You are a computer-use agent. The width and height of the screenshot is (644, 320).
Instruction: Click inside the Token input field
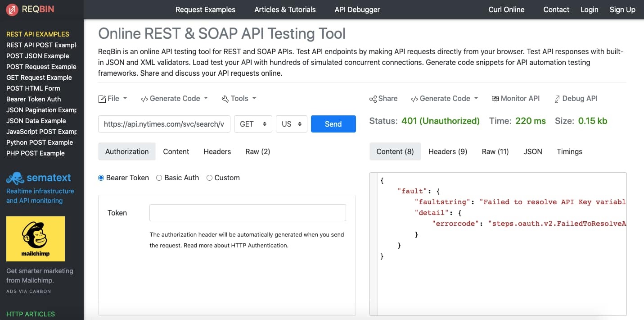point(247,212)
